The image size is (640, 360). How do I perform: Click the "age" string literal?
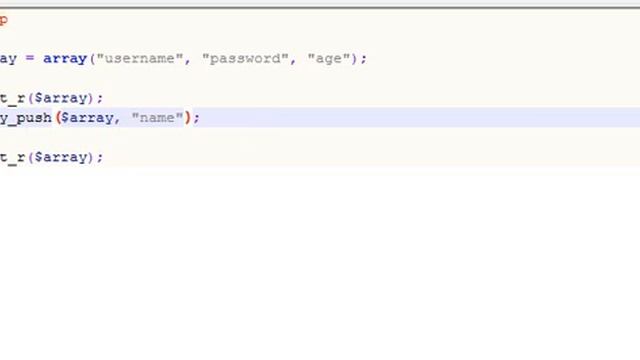(x=329, y=59)
